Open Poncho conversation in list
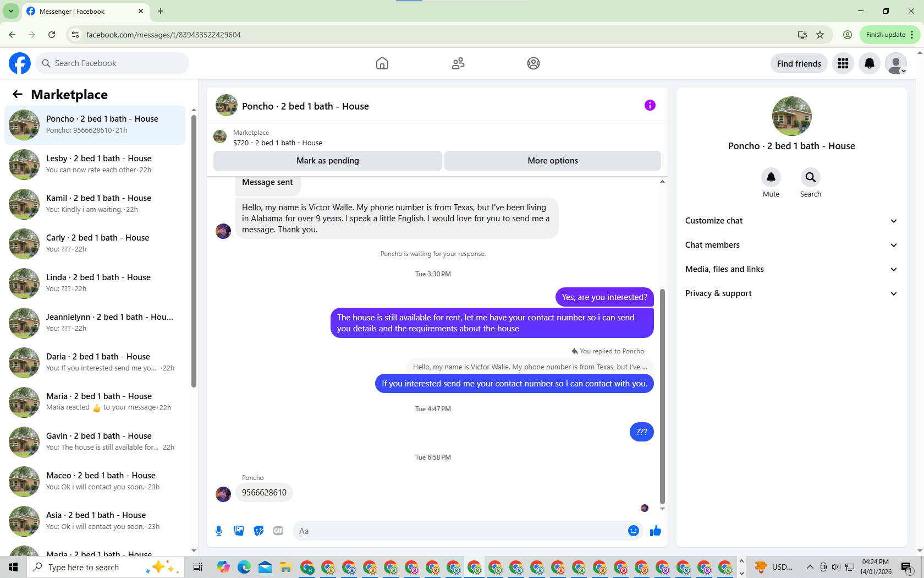 coord(95,125)
